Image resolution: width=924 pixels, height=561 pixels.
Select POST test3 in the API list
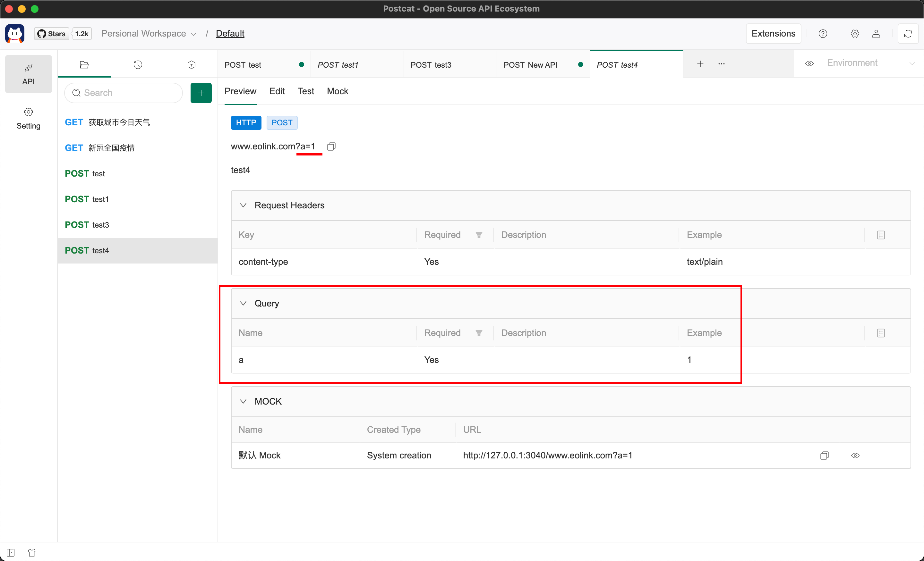tap(138, 224)
